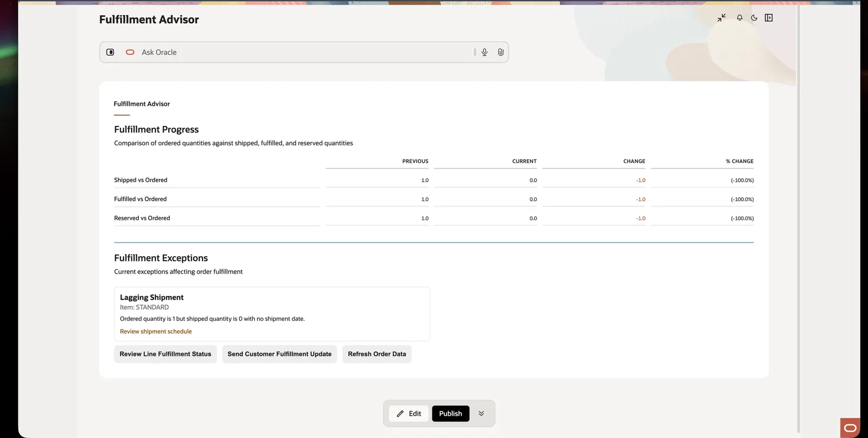Attach a file with the paperclip icon
This screenshot has height=438, width=868.
[x=501, y=52]
